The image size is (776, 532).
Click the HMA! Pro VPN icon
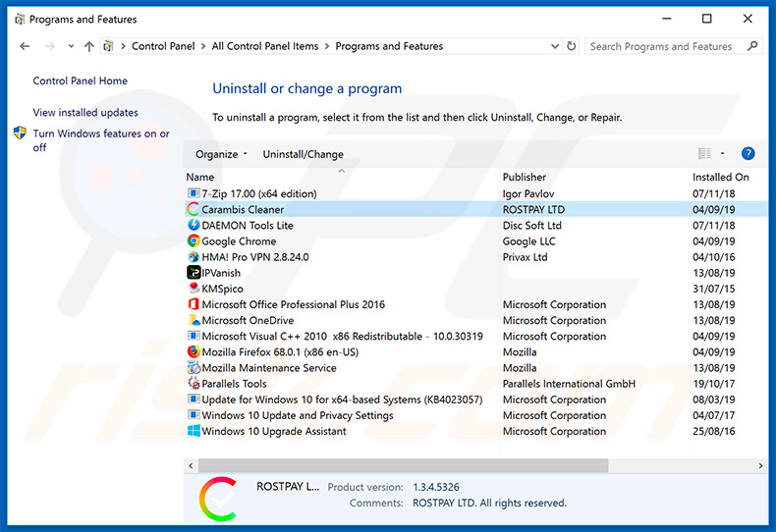(194, 256)
